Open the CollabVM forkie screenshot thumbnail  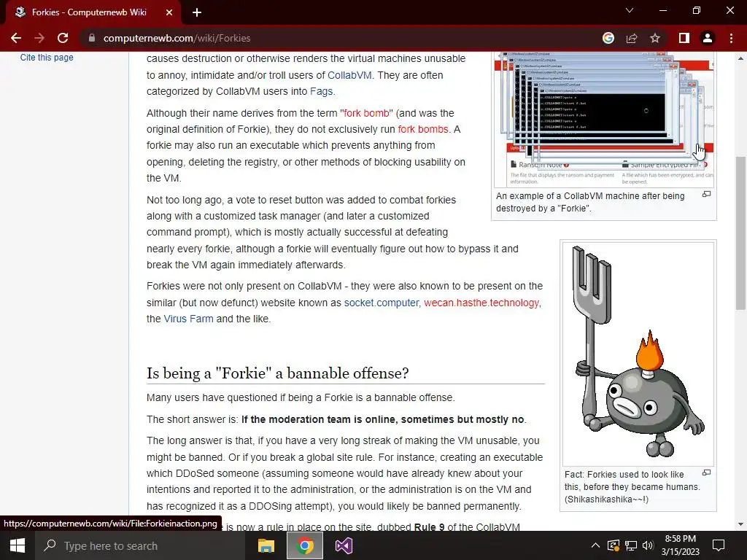pyautogui.click(x=603, y=120)
